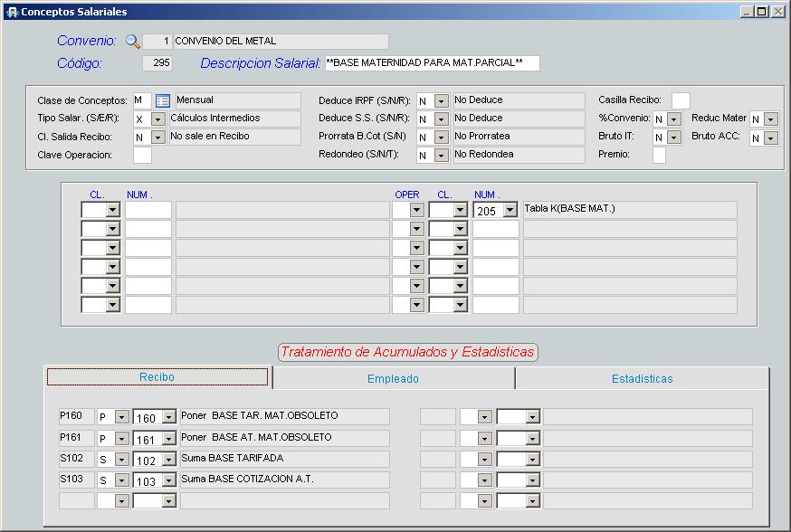Close the Conceptos Salariales window
Image resolution: width=791 pixels, height=532 pixels.
pyautogui.click(x=778, y=11)
